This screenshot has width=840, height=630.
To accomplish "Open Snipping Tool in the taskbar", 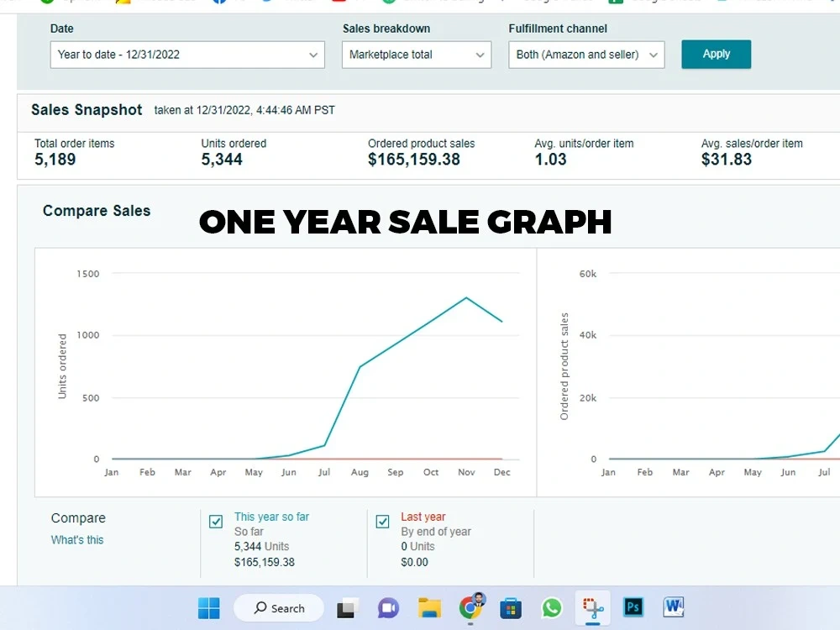I will tap(593, 607).
